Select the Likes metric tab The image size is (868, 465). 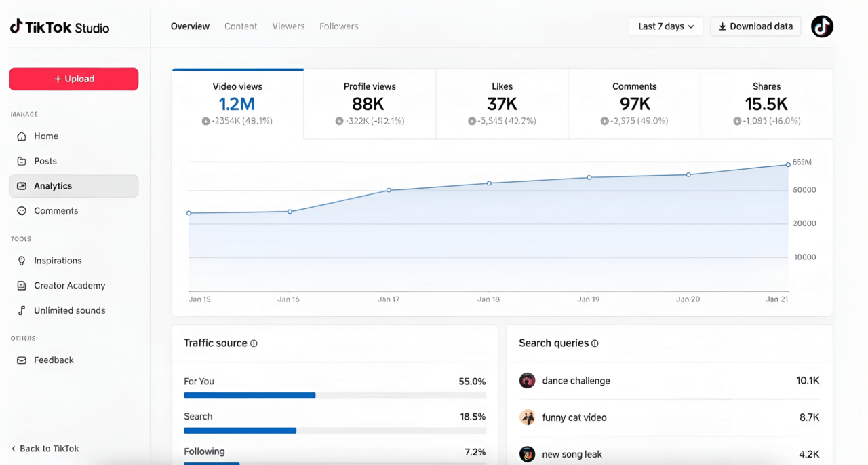[x=502, y=102]
